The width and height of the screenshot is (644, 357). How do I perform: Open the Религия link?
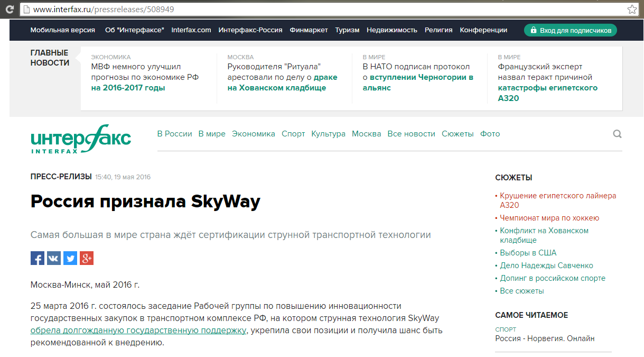pos(438,30)
